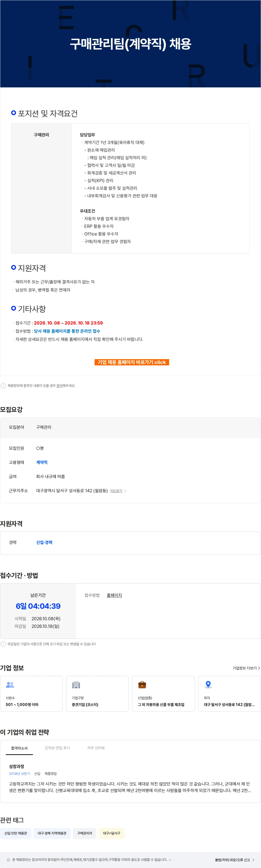
Task: Expand the copyright notice chevron in footer
Action: [170, 860]
